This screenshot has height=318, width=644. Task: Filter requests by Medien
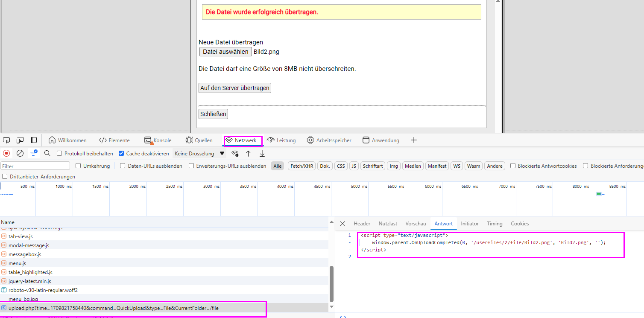[x=413, y=166]
